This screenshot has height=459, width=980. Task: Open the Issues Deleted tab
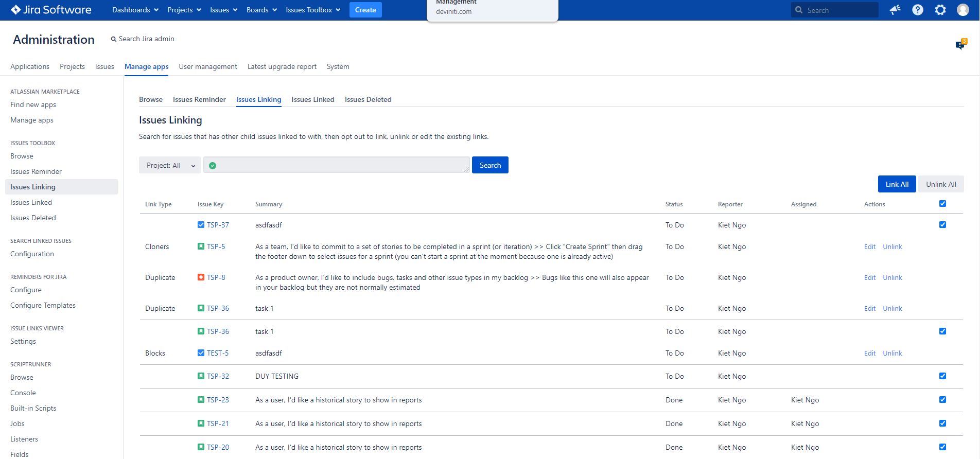(x=368, y=99)
